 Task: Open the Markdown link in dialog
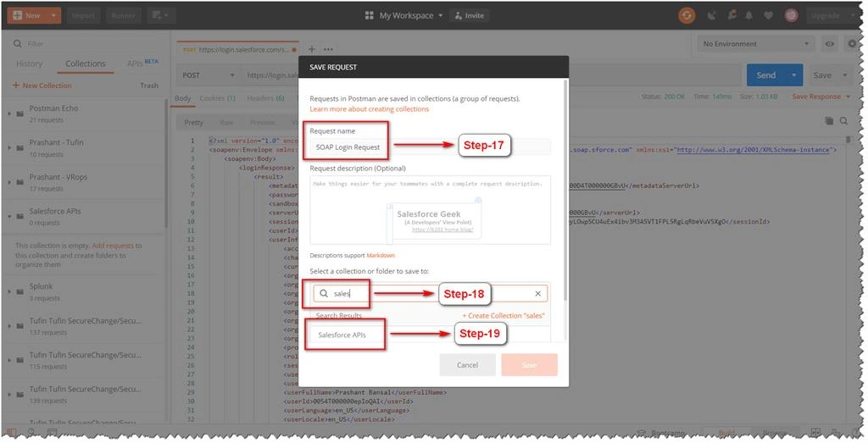[381, 256]
